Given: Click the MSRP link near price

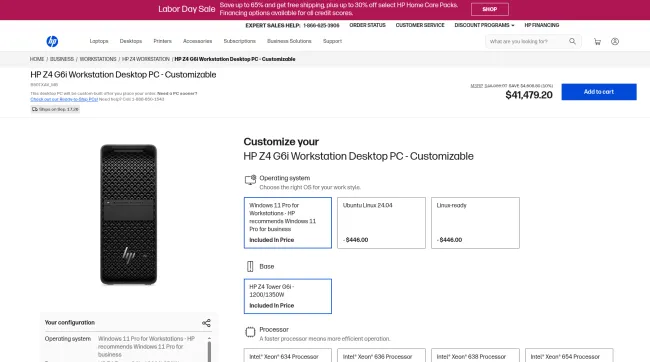Looking at the screenshot, I should pyautogui.click(x=477, y=86).
